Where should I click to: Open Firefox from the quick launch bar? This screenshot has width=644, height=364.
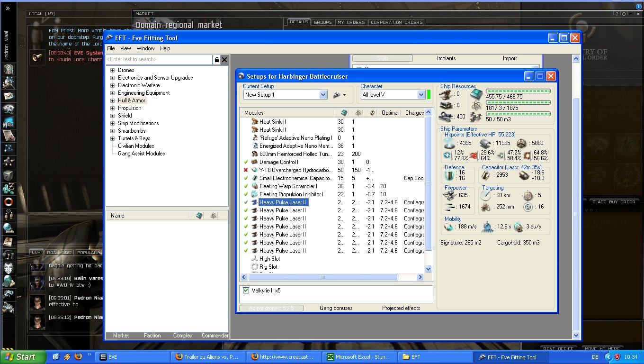pyautogui.click(x=79, y=357)
